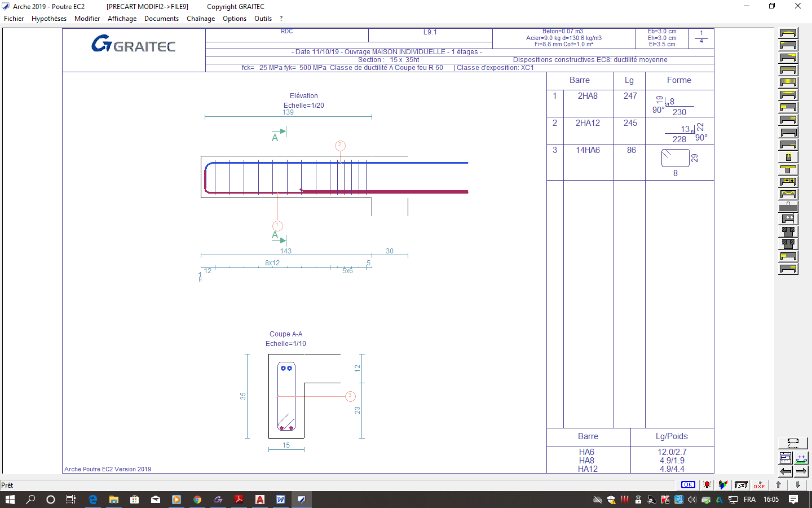Click the Elévation drawing title
Image resolution: width=812 pixels, height=508 pixels.
pyautogui.click(x=303, y=96)
